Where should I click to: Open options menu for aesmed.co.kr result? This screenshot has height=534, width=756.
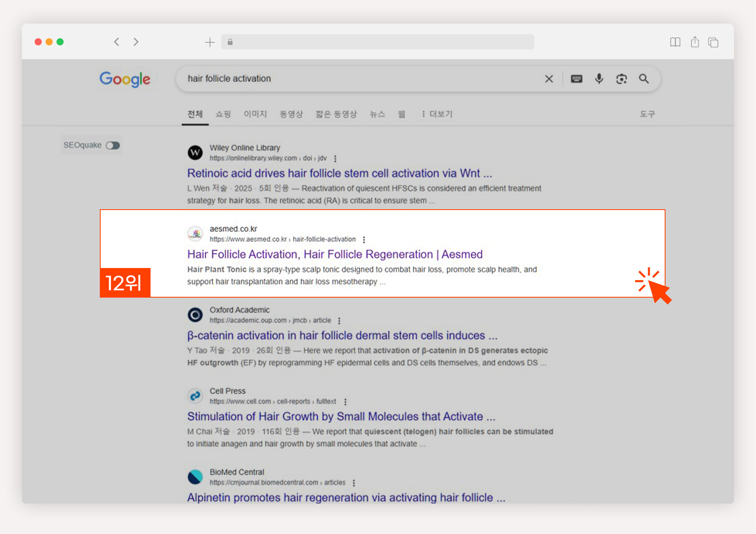(x=364, y=240)
